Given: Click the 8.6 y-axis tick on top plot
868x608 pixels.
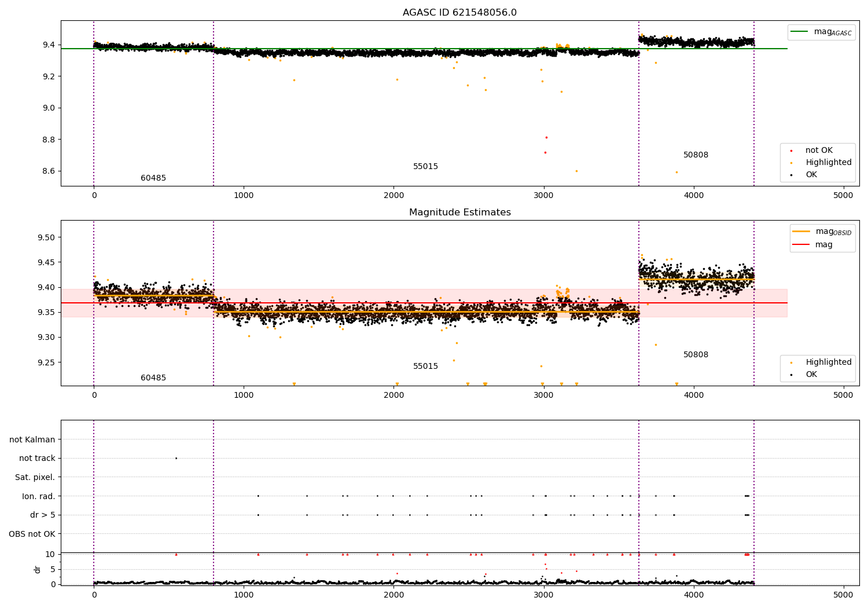Looking at the screenshot, I should (x=49, y=171).
